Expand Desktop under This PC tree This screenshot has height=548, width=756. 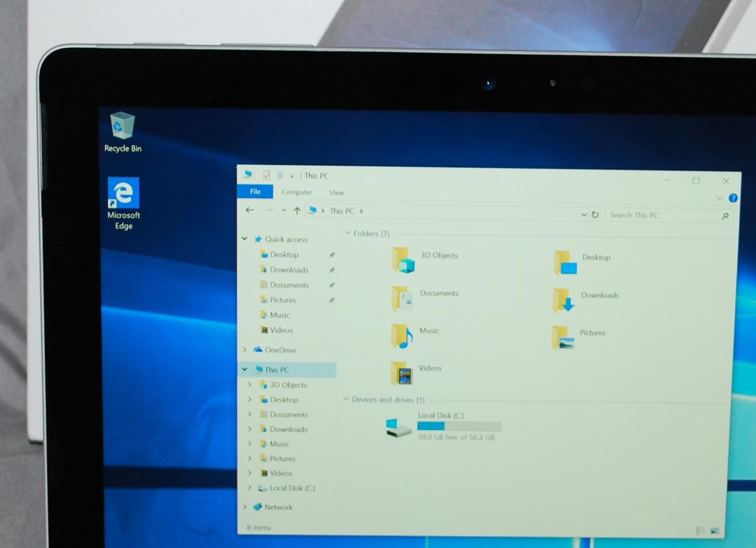250,399
